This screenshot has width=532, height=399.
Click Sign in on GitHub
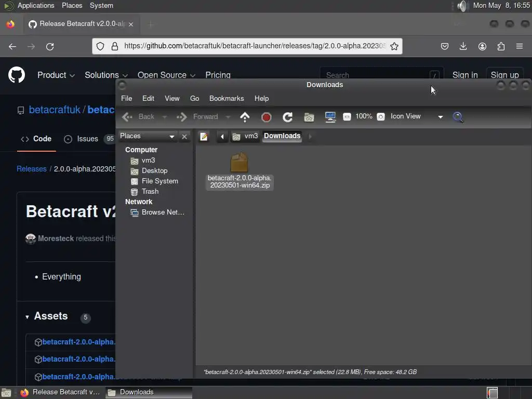point(465,75)
